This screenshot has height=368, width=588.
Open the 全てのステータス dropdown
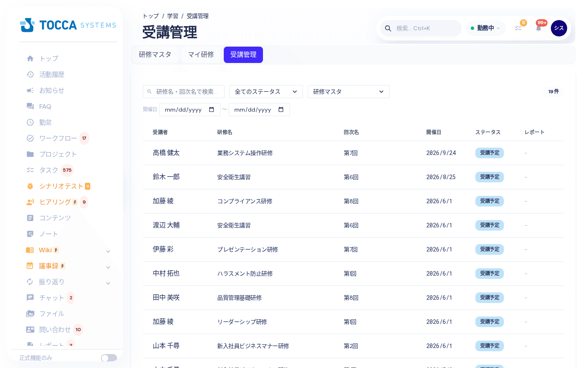point(266,92)
